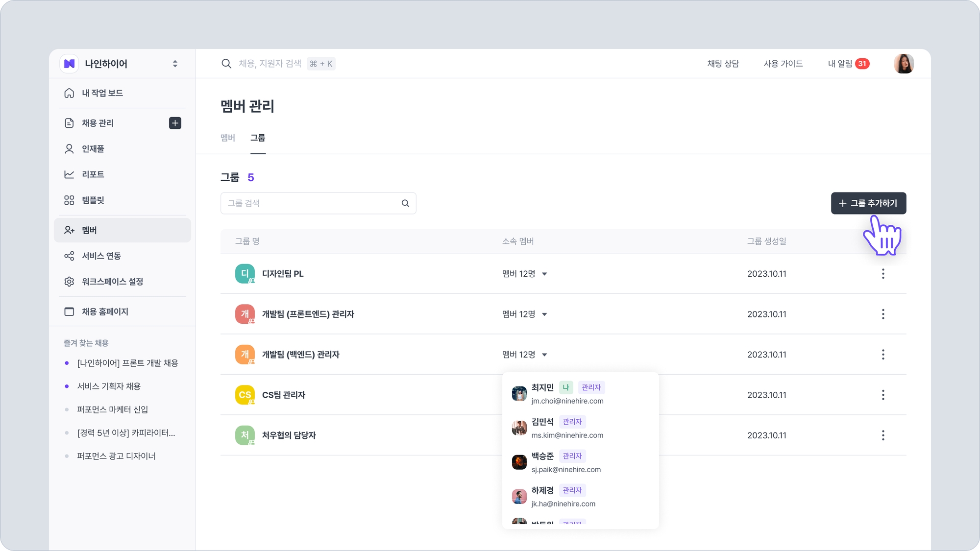Click the magnifier icon in 그룹 검색
The height and width of the screenshot is (551, 980).
(405, 203)
